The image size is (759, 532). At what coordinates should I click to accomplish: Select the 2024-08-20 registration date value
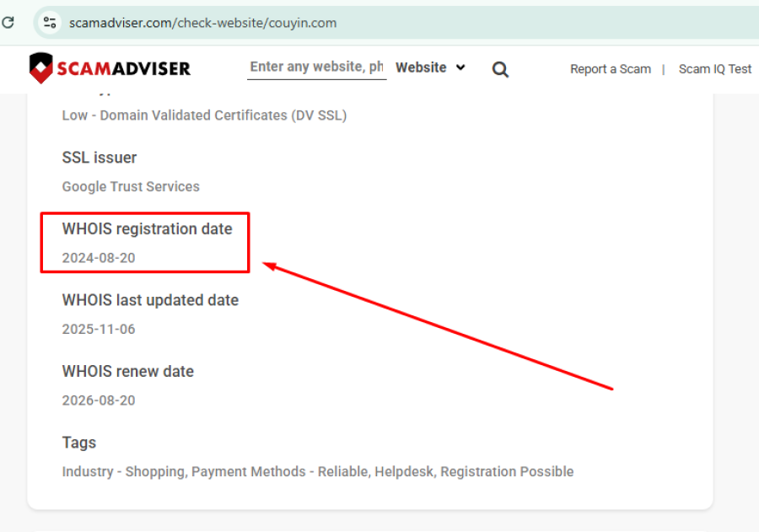(99, 258)
